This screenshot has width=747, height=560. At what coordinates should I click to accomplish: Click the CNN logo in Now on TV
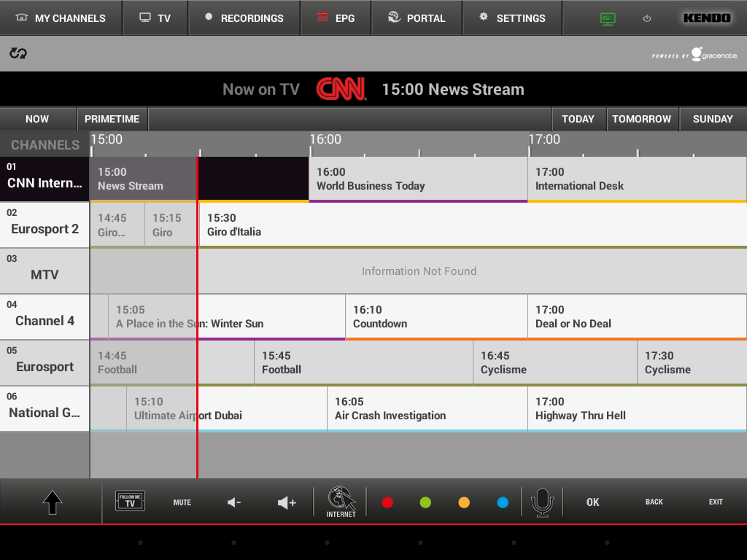[341, 89]
